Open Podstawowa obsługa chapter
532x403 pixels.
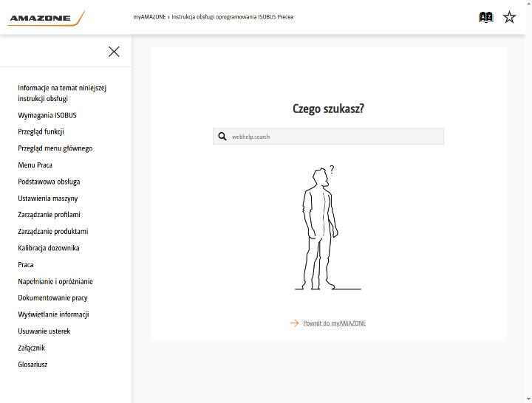click(x=49, y=182)
